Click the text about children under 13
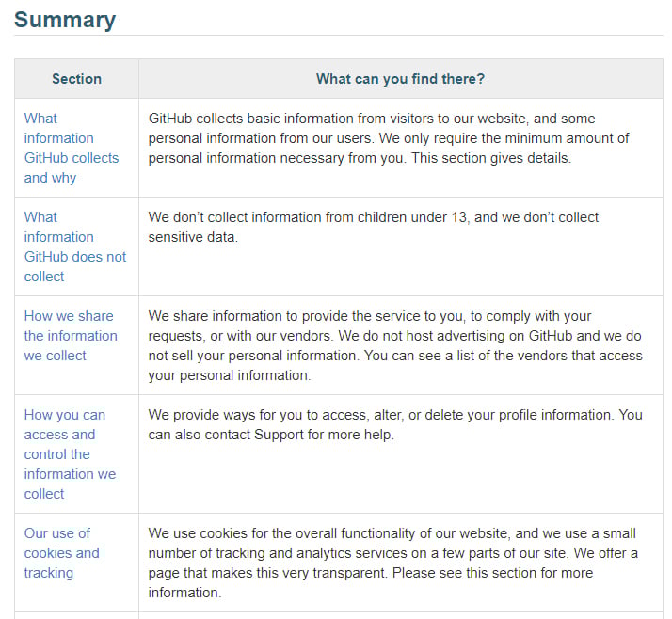 pyautogui.click(x=373, y=227)
